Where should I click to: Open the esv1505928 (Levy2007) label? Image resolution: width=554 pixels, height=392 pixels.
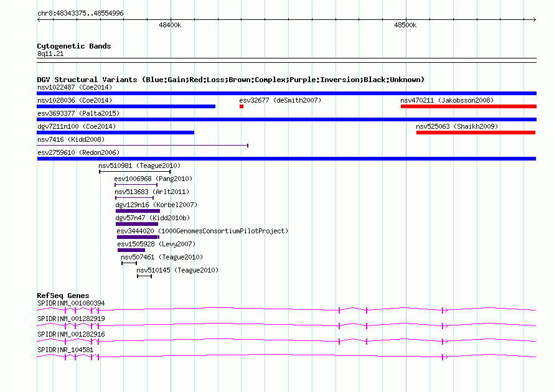click(156, 244)
